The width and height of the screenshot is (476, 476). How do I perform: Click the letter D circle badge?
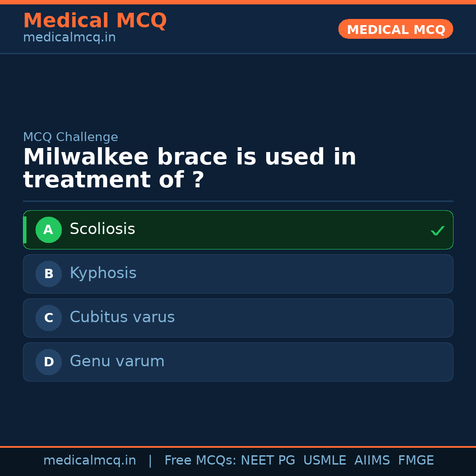(x=48, y=362)
